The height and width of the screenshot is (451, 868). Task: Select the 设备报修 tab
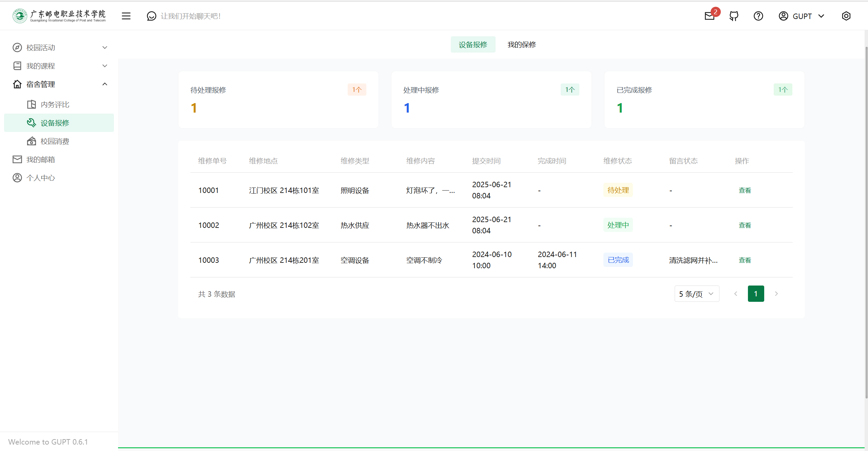[473, 44]
